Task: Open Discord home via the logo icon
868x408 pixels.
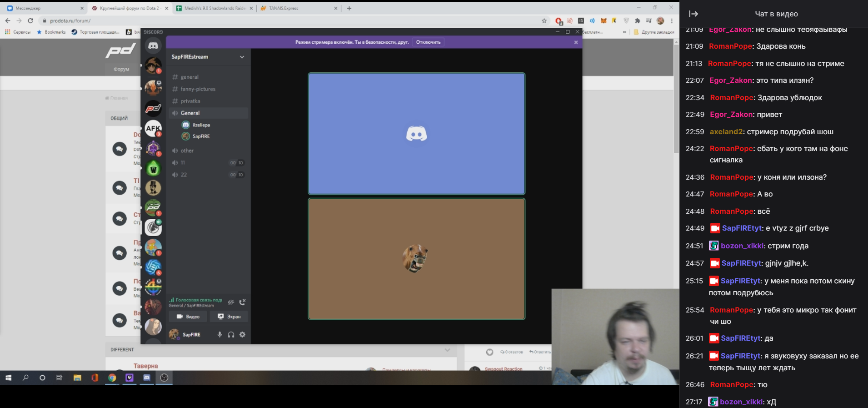Action: (x=153, y=46)
